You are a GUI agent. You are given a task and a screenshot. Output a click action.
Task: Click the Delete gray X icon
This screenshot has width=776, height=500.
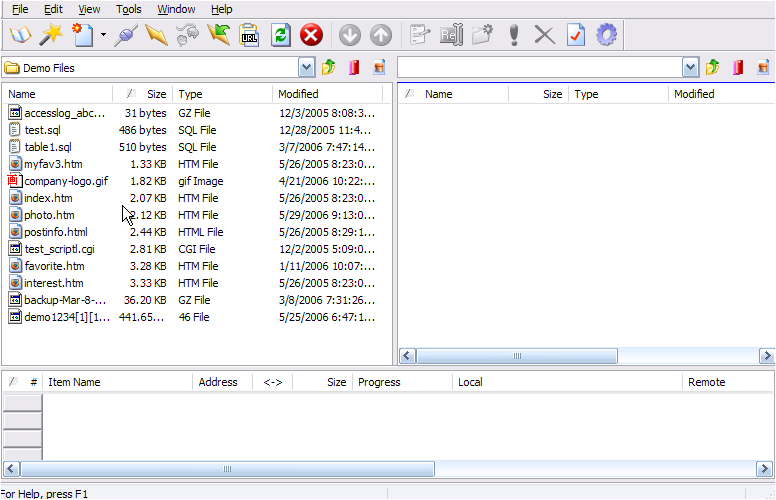tap(545, 35)
